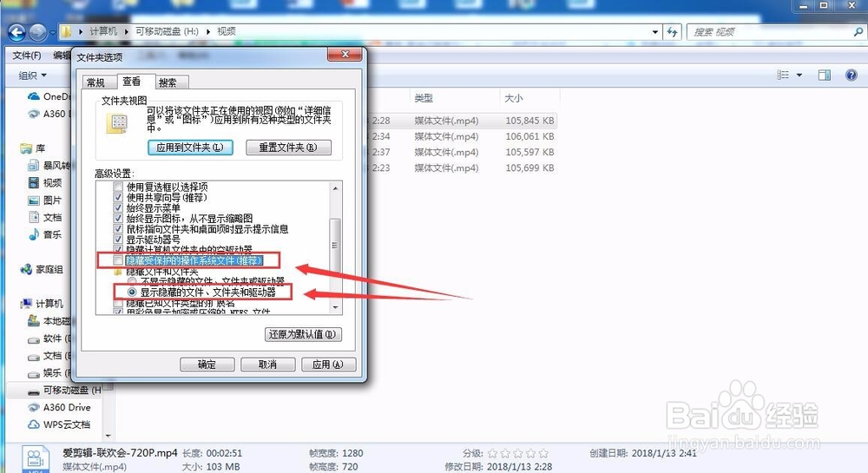Confirm with the 确定 button
This screenshot has height=473, width=868.
click(x=207, y=365)
